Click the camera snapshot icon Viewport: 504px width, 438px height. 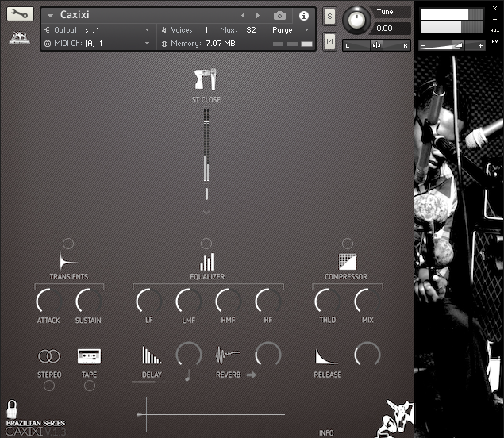point(279,15)
